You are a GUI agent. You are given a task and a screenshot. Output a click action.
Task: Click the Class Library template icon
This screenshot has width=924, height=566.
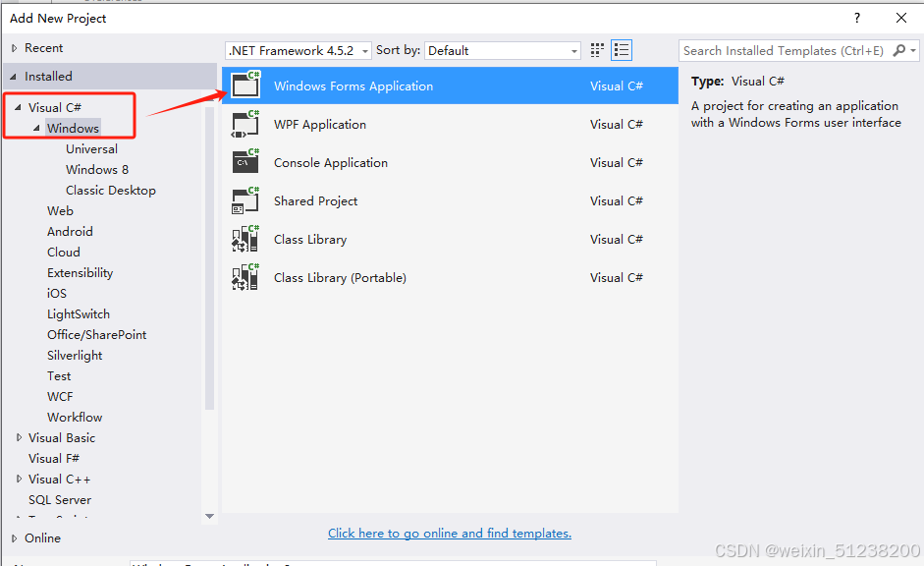(x=245, y=239)
